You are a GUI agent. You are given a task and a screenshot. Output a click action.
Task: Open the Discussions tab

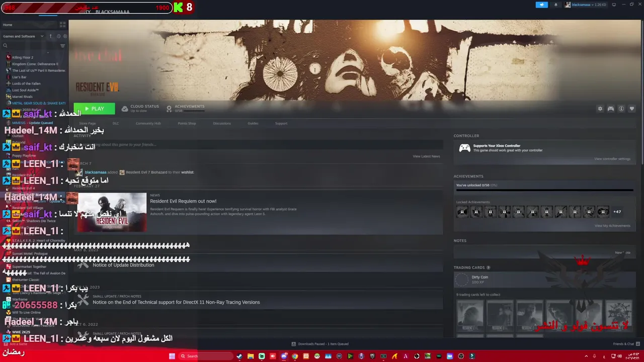222,123
